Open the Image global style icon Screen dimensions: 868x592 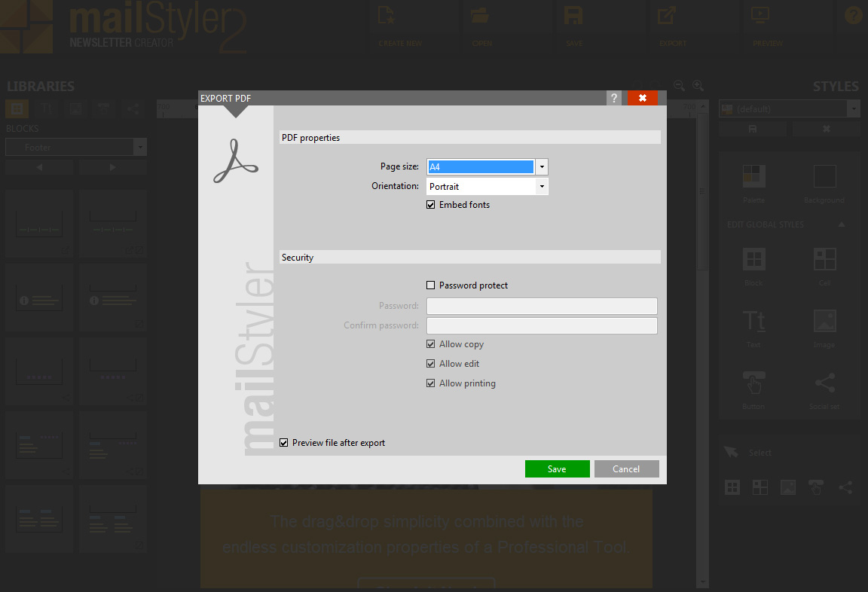(825, 321)
